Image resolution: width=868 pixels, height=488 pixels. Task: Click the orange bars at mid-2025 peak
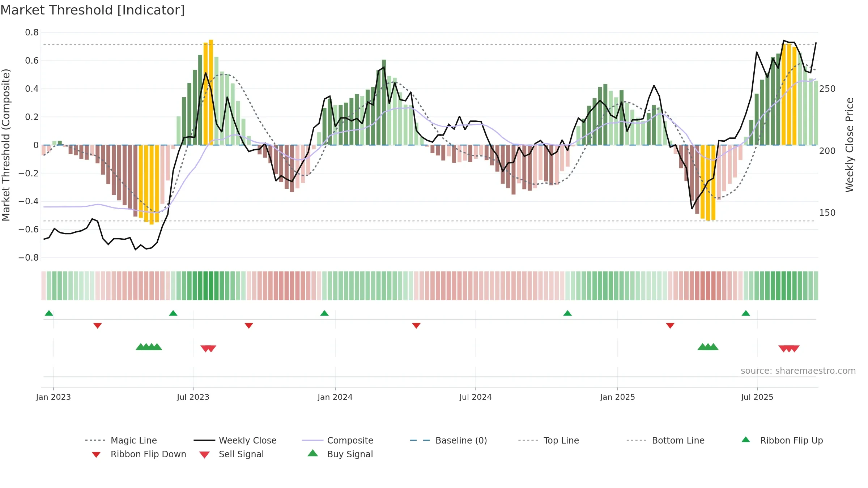pyautogui.click(x=789, y=94)
